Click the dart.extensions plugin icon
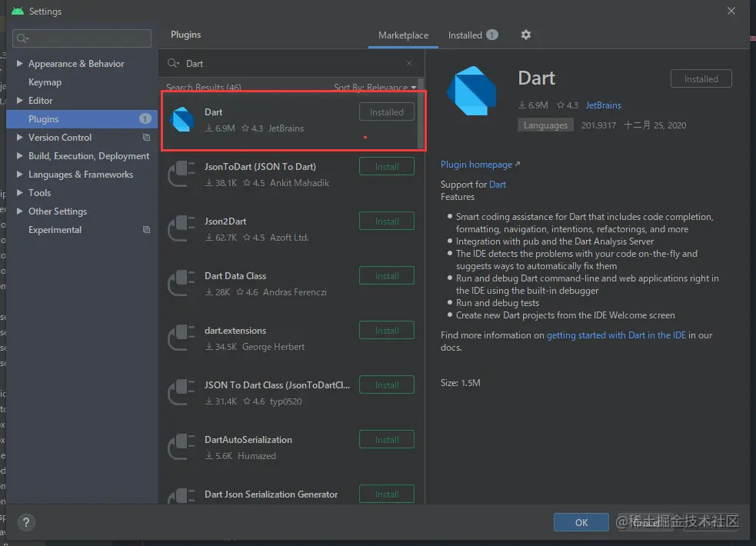Screen dimensions: 756x546 [x=182, y=338]
